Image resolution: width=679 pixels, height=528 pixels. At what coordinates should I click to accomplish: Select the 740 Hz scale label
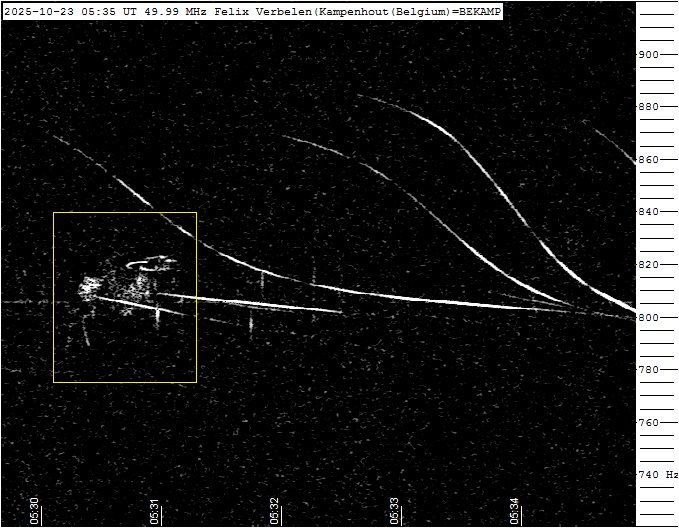657,475
